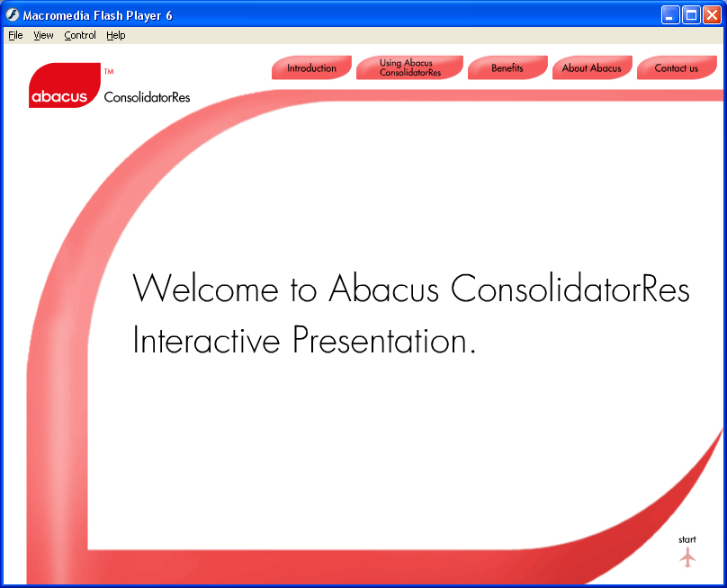This screenshot has width=727, height=588.
Task: Open the File menu
Action: tap(15, 35)
